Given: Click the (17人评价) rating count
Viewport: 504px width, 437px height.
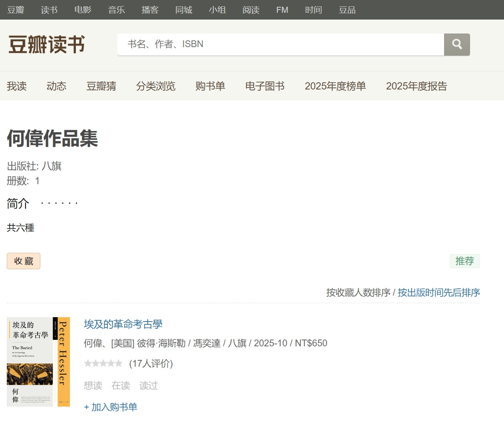Looking at the screenshot, I should tap(151, 364).
